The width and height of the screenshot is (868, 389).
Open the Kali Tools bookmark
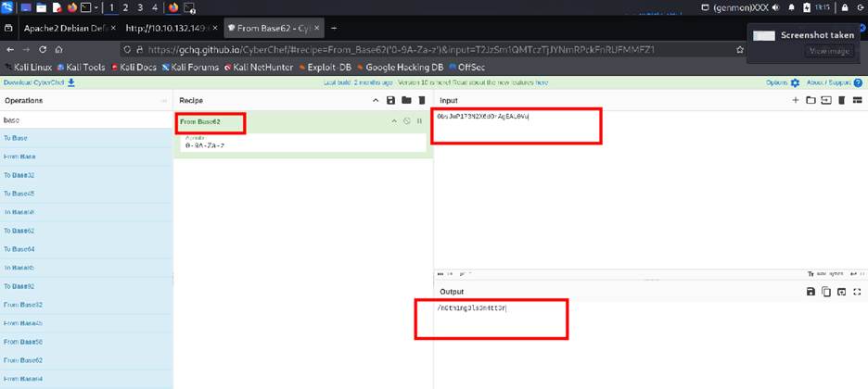coord(82,67)
